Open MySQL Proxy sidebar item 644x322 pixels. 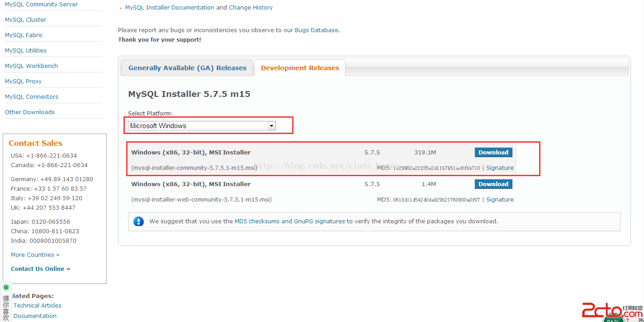point(23,82)
